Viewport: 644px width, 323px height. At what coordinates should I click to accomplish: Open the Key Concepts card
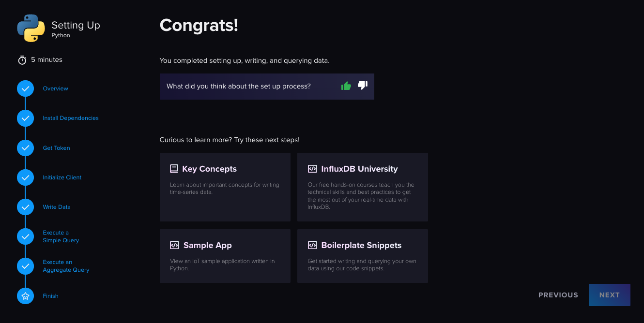[225, 187]
